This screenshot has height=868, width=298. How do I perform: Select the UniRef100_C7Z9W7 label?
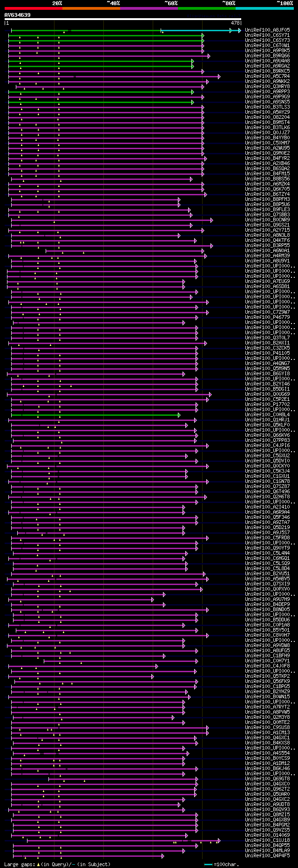point(267,312)
